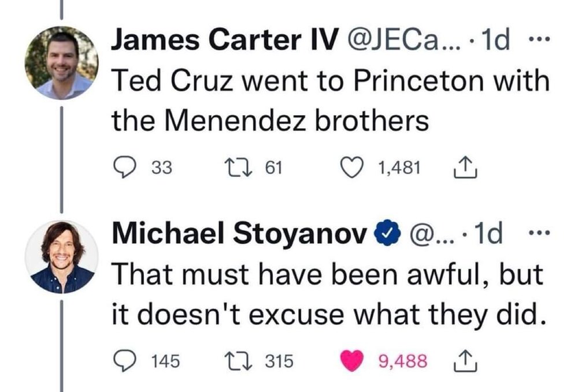Visit Michael Stoyanov's profile via his name
This screenshot has width=578, height=392.
pos(240,234)
